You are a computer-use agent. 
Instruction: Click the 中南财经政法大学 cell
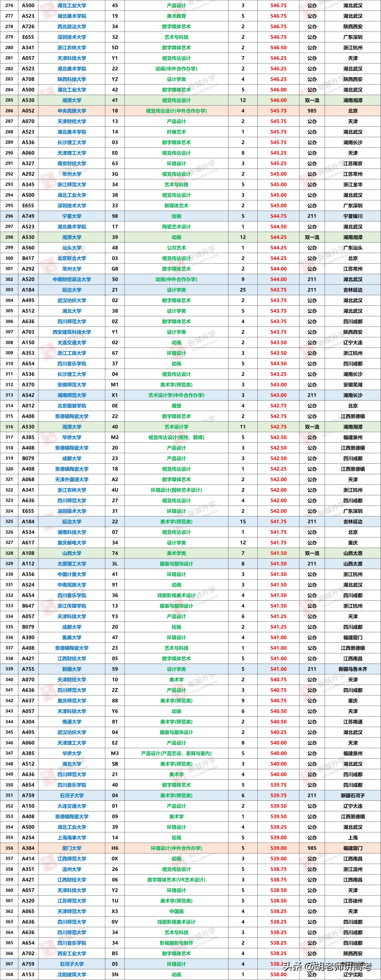click(x=72, y=279)
